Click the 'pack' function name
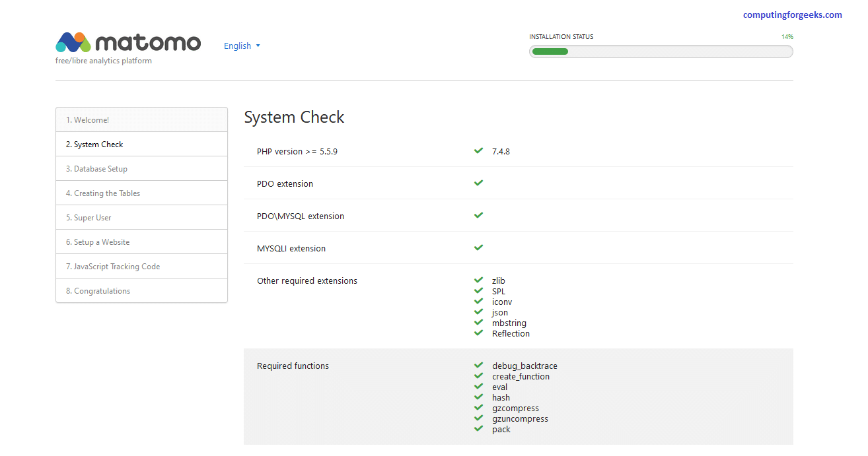Viewport: 868px width, 456px height. point(501,430)
